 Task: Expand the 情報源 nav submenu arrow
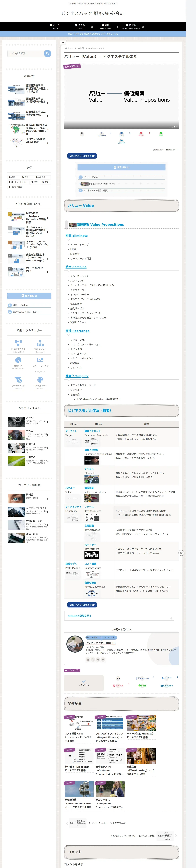tap(143, 26)
